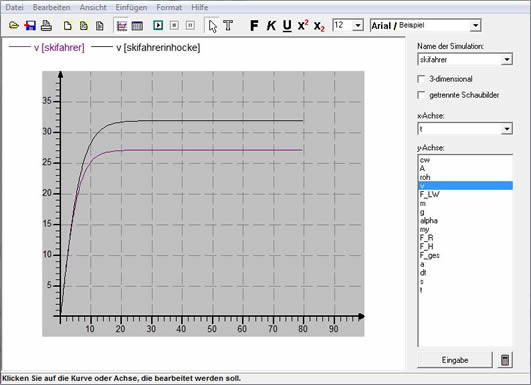This screenshot has width=531, height=385.
Task: Select the arrow pointer tool
Action: 213,26
